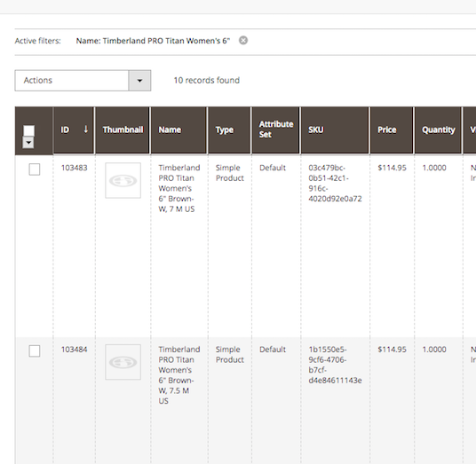Click the SKU 03c479bc-0b51-42c1 cell
Viewport: 476px width, 464px height.
(x=335, y=183)
